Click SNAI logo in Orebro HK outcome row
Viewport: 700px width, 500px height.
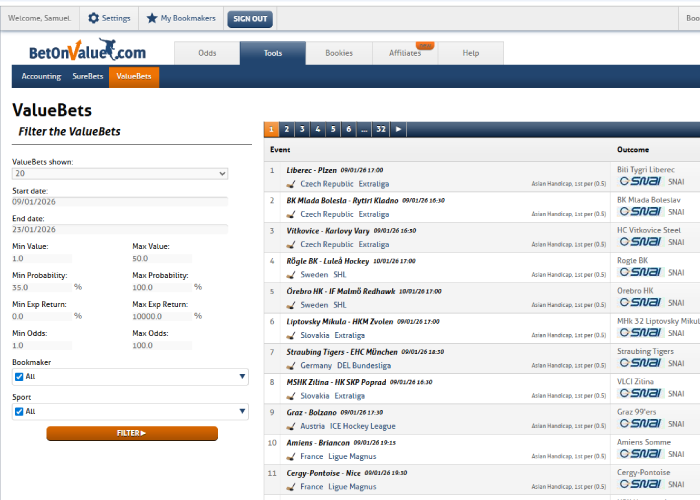[x=641, y=303]
